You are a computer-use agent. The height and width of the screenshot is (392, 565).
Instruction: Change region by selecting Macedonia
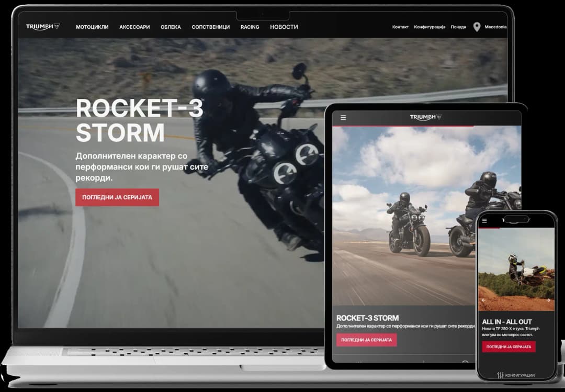click(495, 27)
